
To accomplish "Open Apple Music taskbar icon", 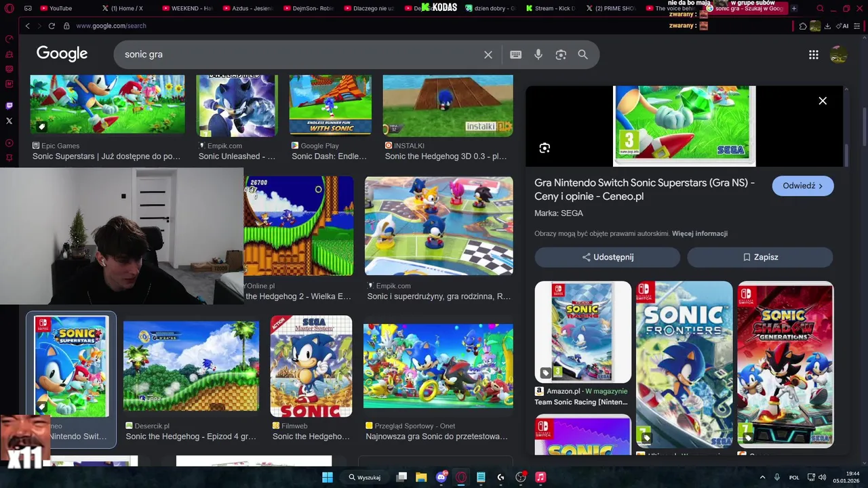I will pyautogui.click(x=540, y=477).
